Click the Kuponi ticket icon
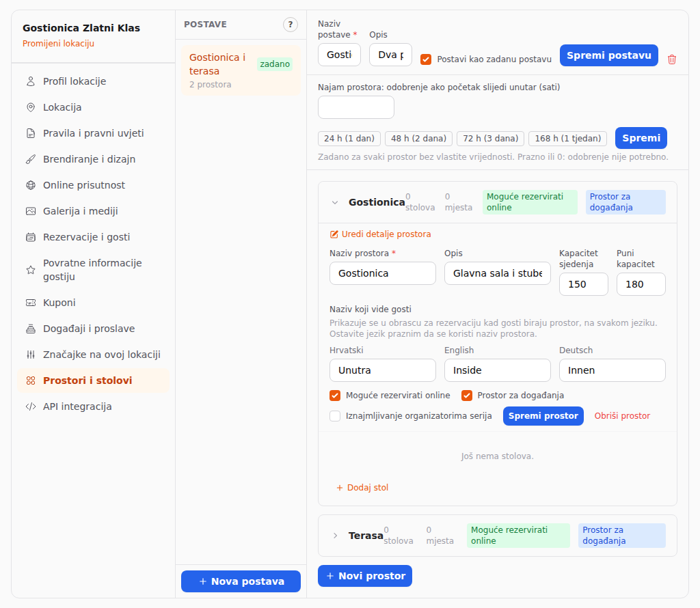The image size is (700, 608). [x=31, y=303]
